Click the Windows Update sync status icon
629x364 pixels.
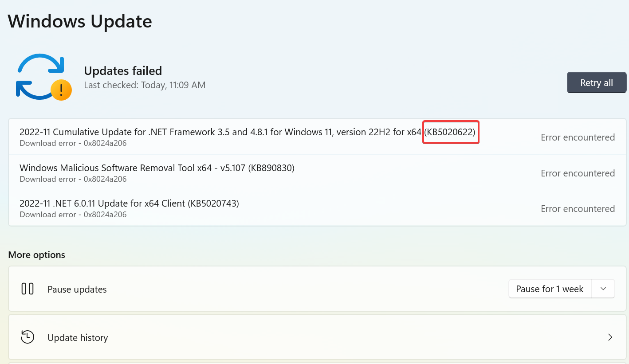[x=44, y=77]
